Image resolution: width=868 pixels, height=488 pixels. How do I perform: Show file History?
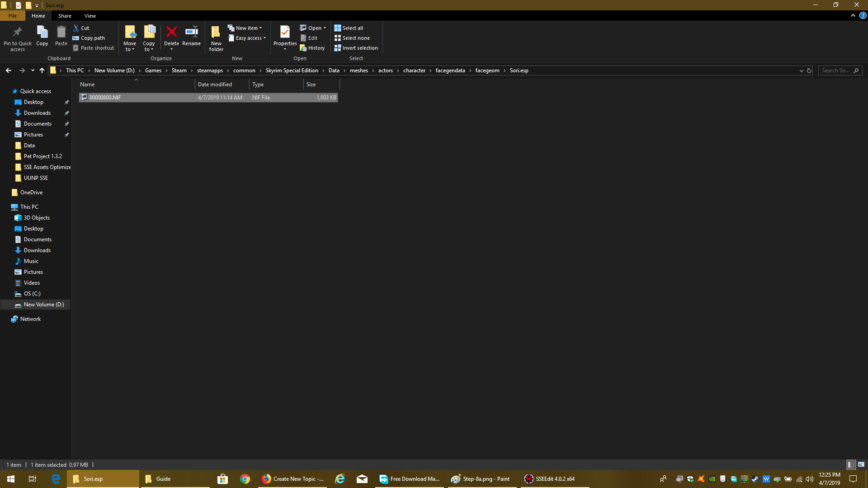tap(312, 48)
